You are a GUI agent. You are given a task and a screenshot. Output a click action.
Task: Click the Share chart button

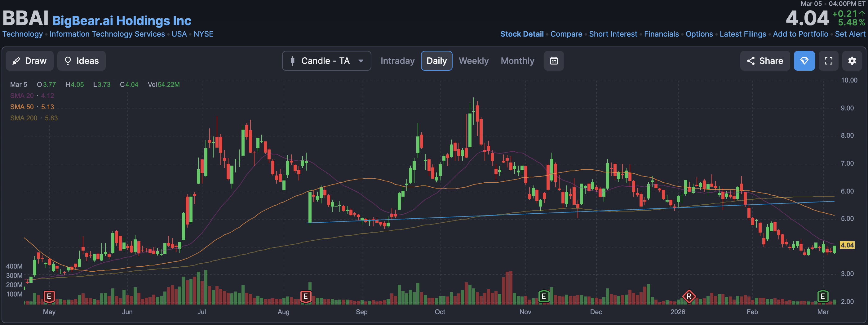(x=765, y=61)
